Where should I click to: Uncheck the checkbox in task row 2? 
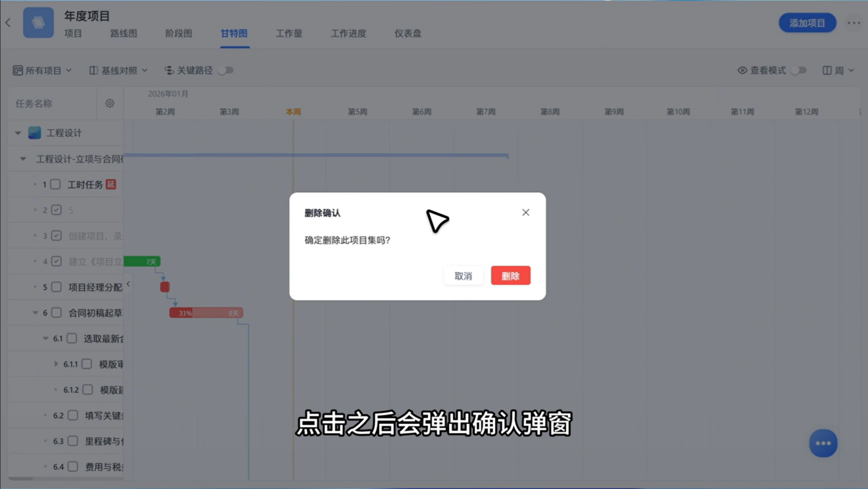[57, 210]
